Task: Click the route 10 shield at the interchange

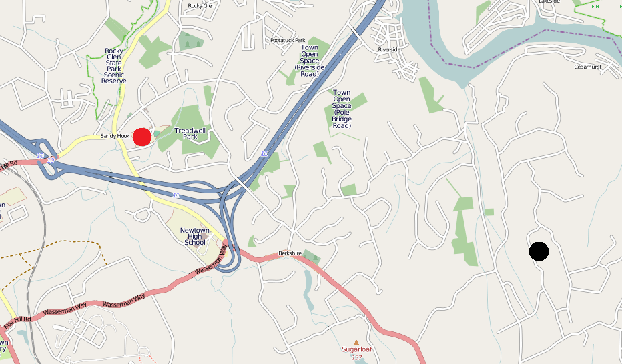Action: tap(51, 161)
